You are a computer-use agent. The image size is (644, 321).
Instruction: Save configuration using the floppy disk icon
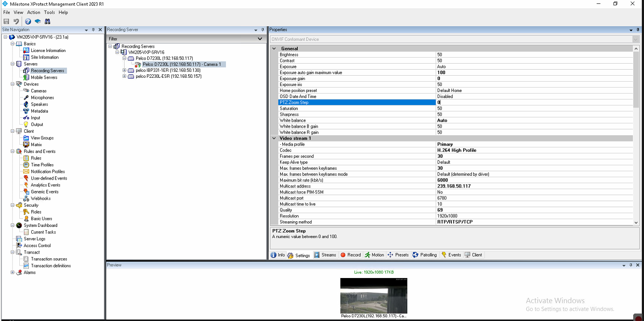pyautogui.click(x=6, y=21)
